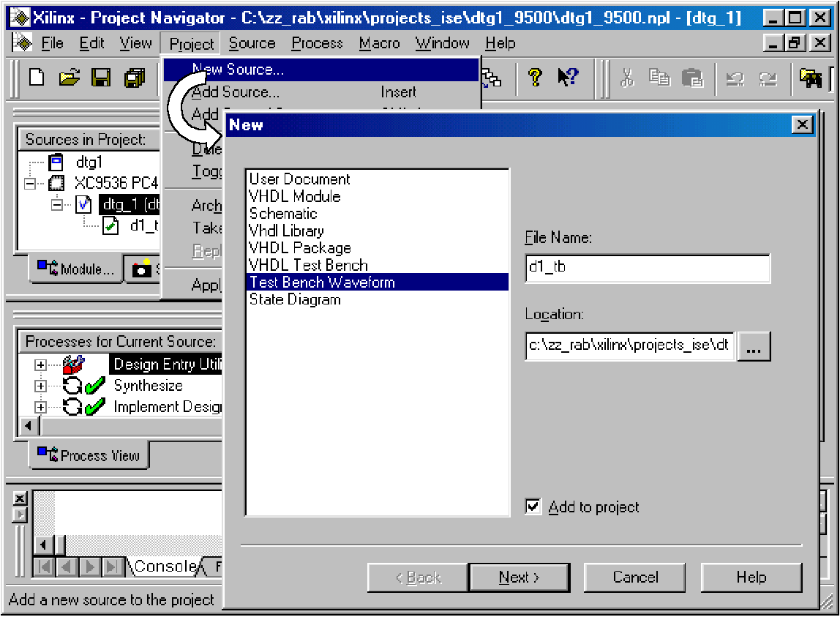Open the Process menu
Viewport: 840px width, 617px height.
pos(317,43)
